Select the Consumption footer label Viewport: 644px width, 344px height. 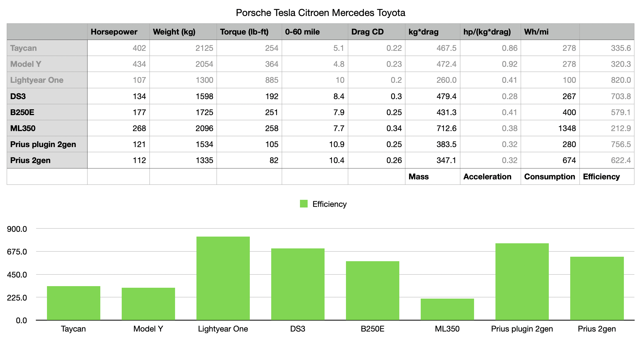point(550,176)
